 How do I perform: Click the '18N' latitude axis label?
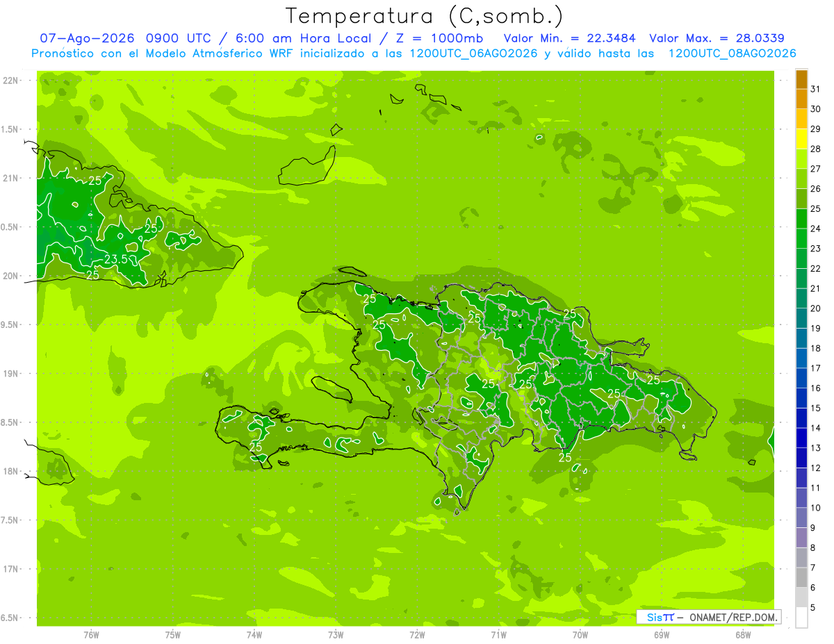click(x=10, y=471)
